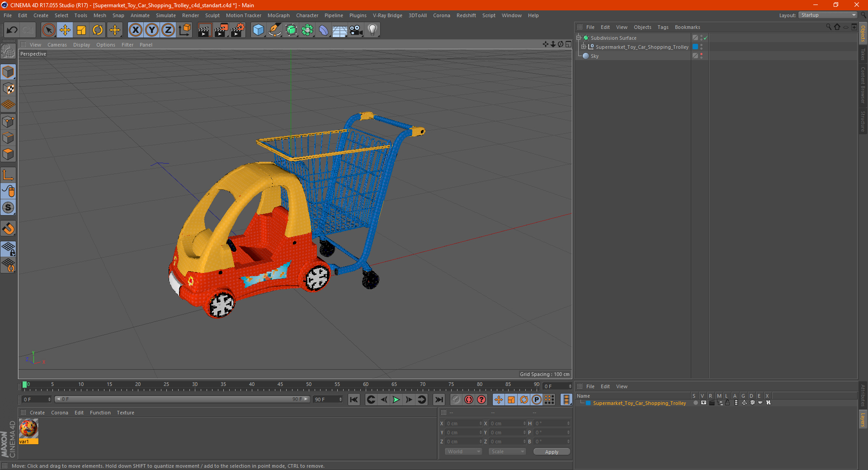This screenshot has width=868, height=470.
Task: Add a Light object
Action: click(372, 30)
